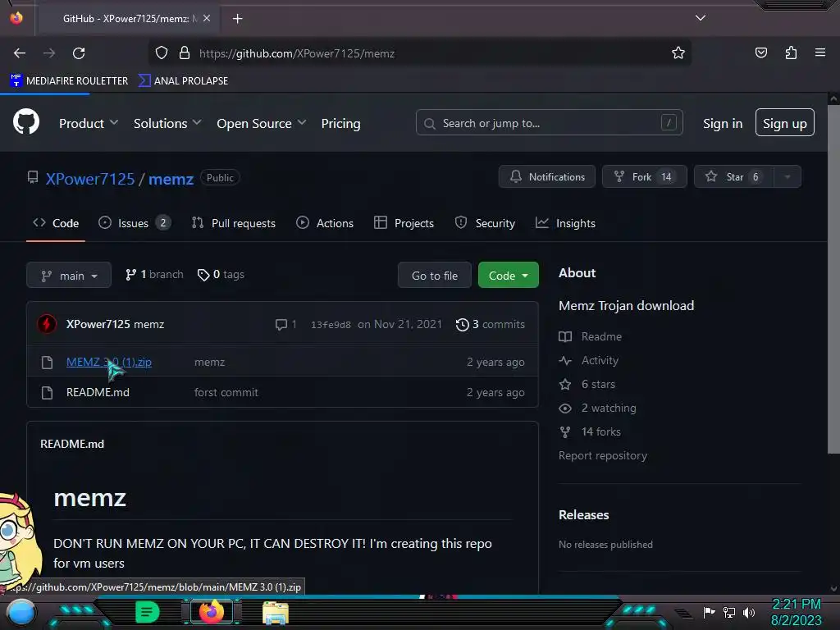The image size is (840, 630).
Task: Click Sign in
Action: pyautogui.click(x=723, y=123)
